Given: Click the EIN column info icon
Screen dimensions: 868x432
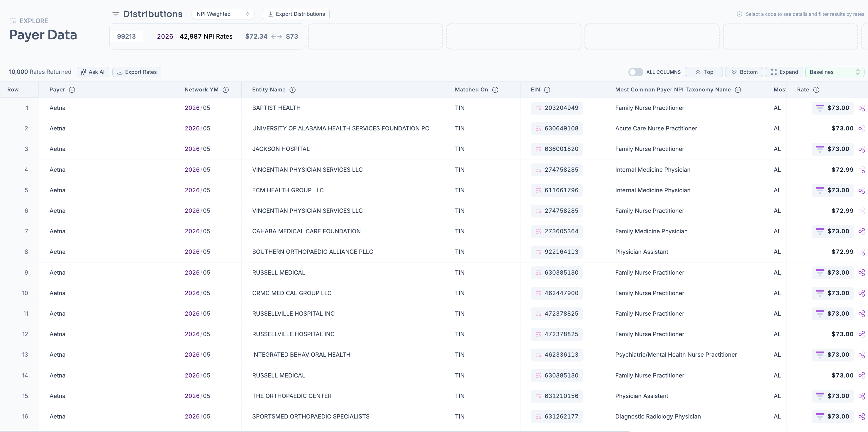Looking at the screenshot, I should 547,90.
